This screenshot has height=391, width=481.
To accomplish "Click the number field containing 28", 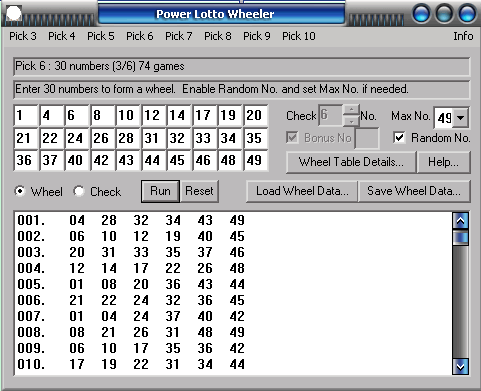I will click(128, 138).
